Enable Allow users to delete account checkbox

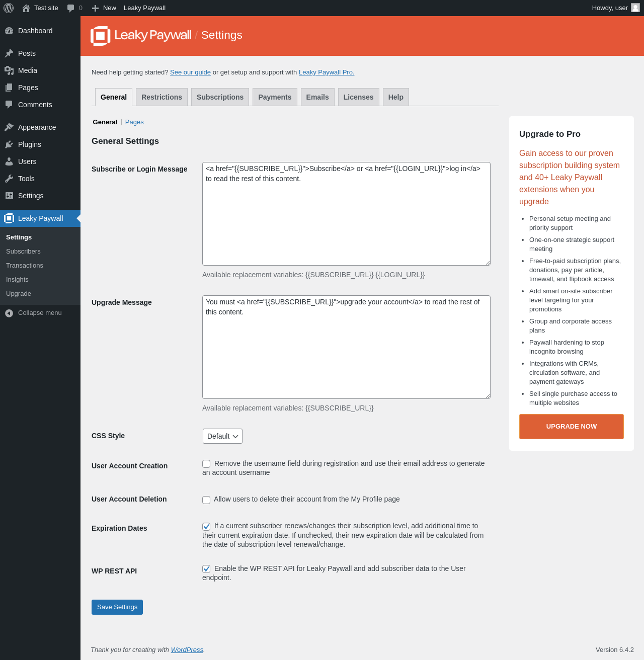[206, 500]
